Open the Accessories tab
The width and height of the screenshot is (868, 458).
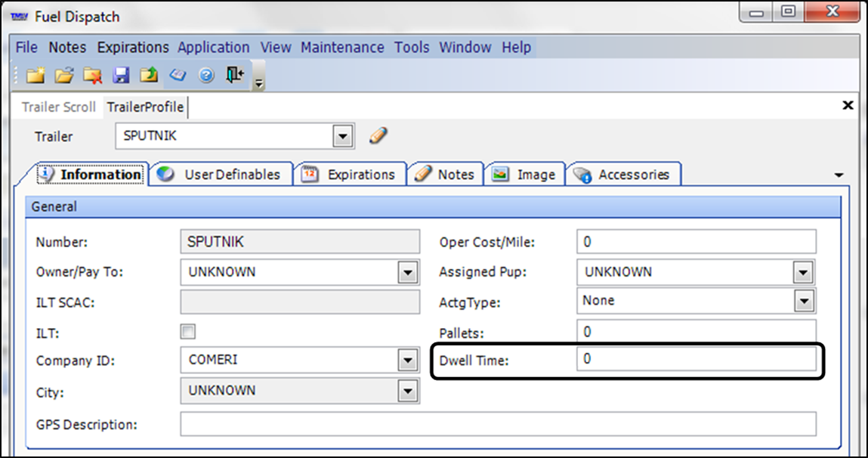coord(624,175)
